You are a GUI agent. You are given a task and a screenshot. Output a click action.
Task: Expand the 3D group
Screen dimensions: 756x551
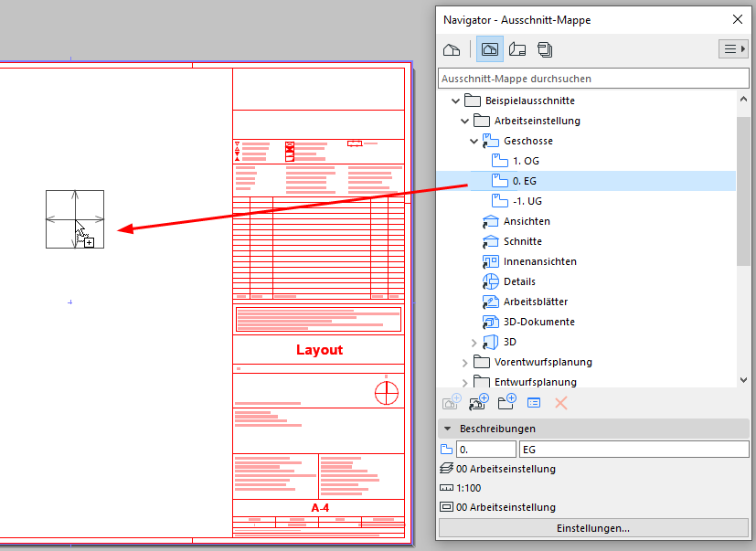pyautogui.click(x=474, y=343)
